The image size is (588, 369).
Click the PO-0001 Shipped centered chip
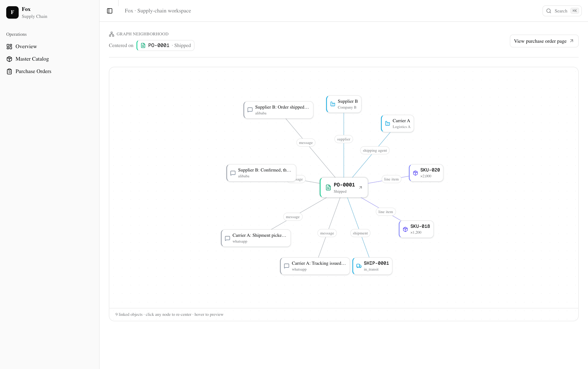165,45
